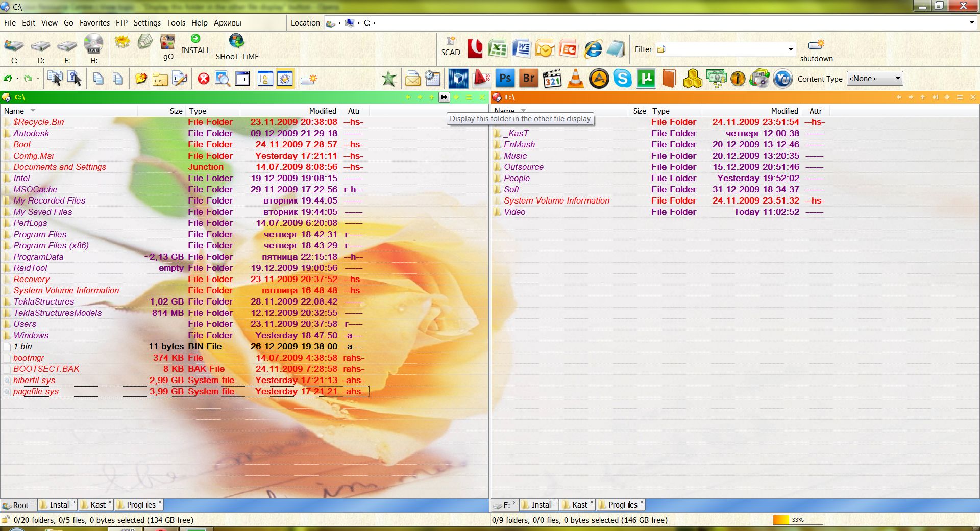Toggle the highlighted view-mode toolbar button
The image size is (980, 531).
285,79
